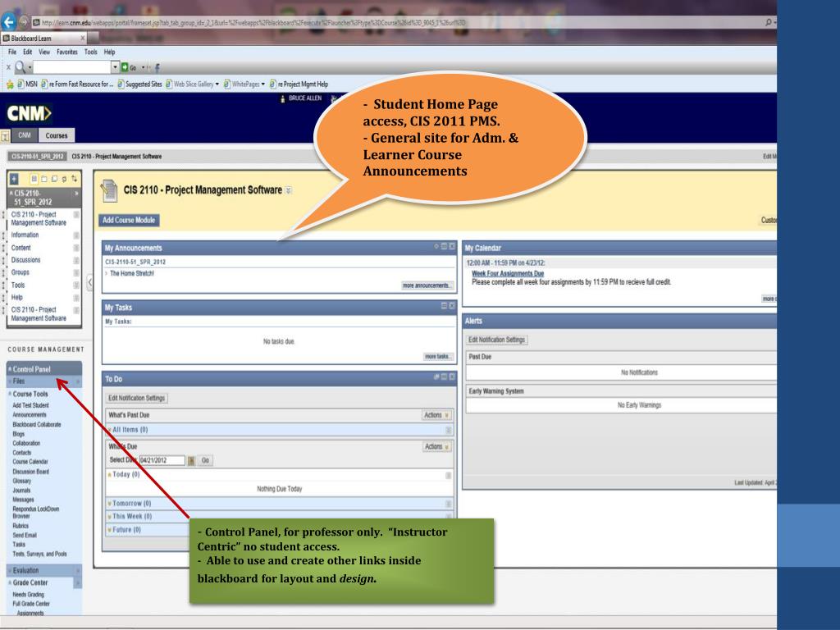This screenshot has height=630, width=840.
Task: Open Information in the course menu
Action: [x=25, y=235]
